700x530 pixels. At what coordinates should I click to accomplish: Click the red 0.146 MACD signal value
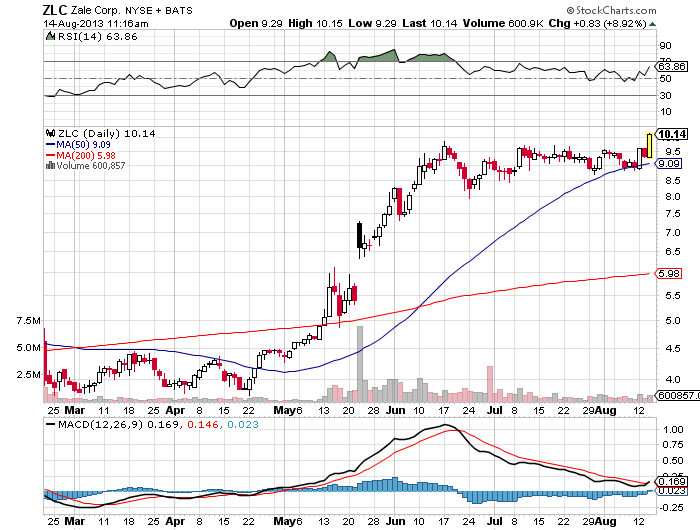[203, 424]
